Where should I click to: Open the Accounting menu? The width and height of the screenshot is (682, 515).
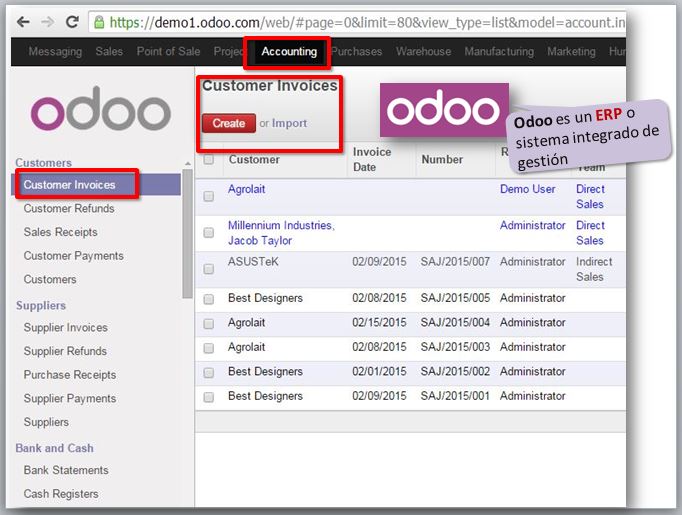(x=289, y=51)
